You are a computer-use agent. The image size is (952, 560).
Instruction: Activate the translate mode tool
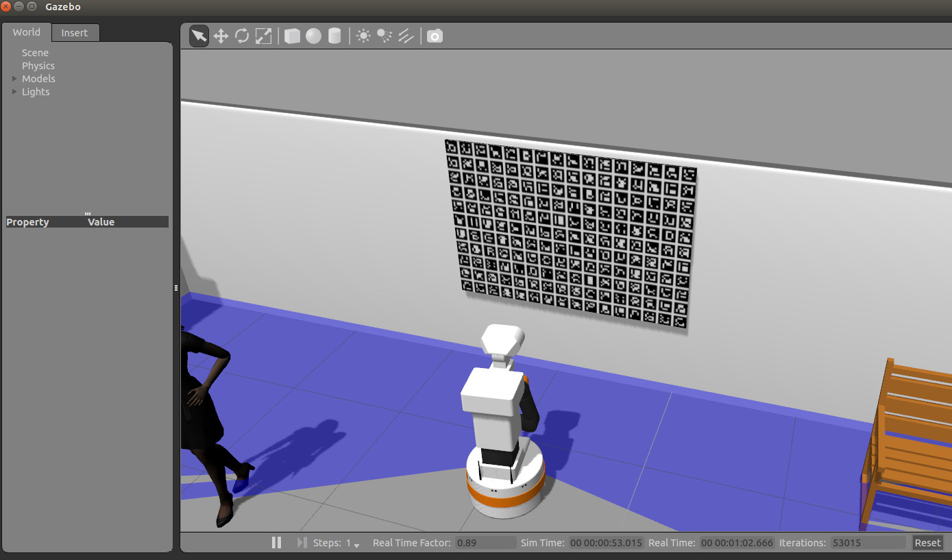coord(221,36)
